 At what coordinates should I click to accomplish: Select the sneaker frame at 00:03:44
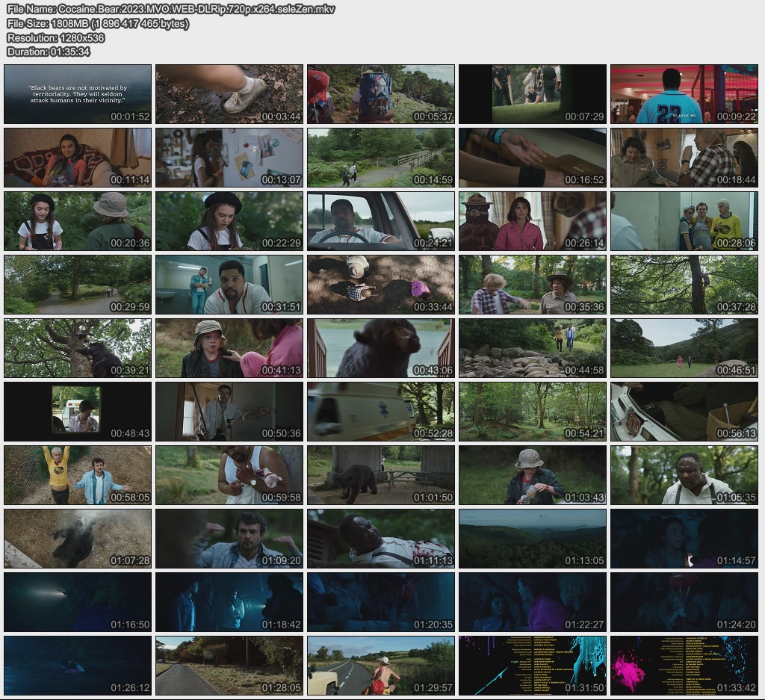229,94
